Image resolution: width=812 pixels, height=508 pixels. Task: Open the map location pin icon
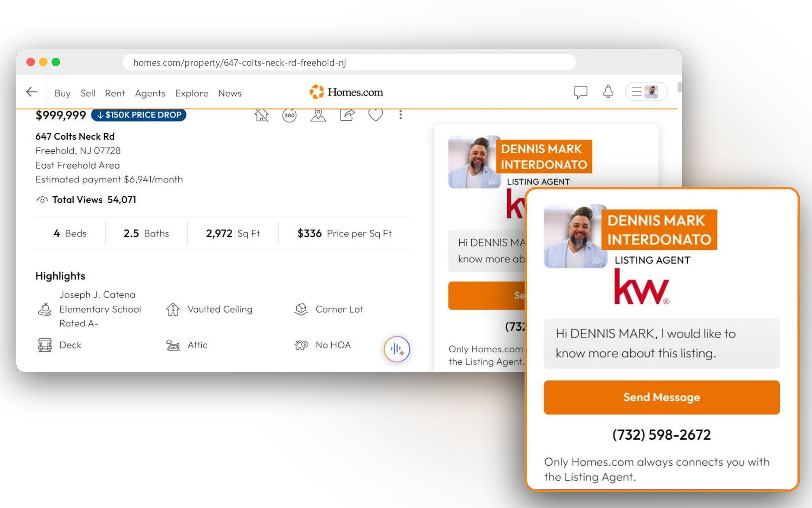click(318, 115)
